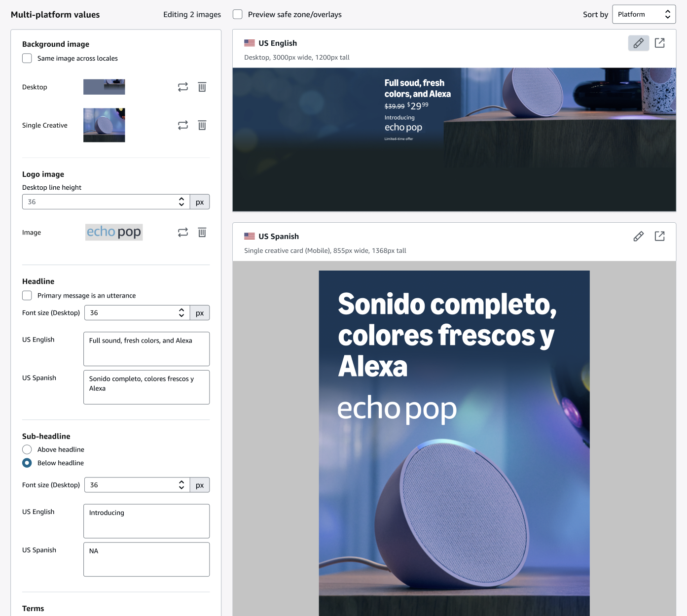Click the echo pop logo thumbnail
Image resolution: width=687 pixels, height=616 pixels.
pyautogui.click(x=114, y=232)
